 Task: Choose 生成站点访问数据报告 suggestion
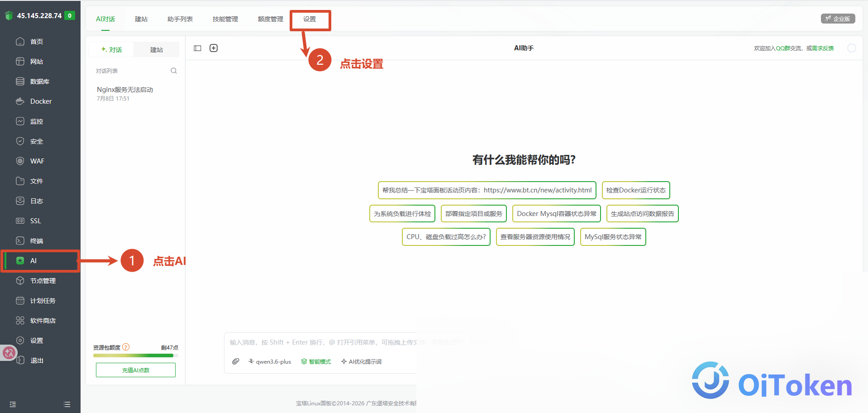[x=643, y=214]
